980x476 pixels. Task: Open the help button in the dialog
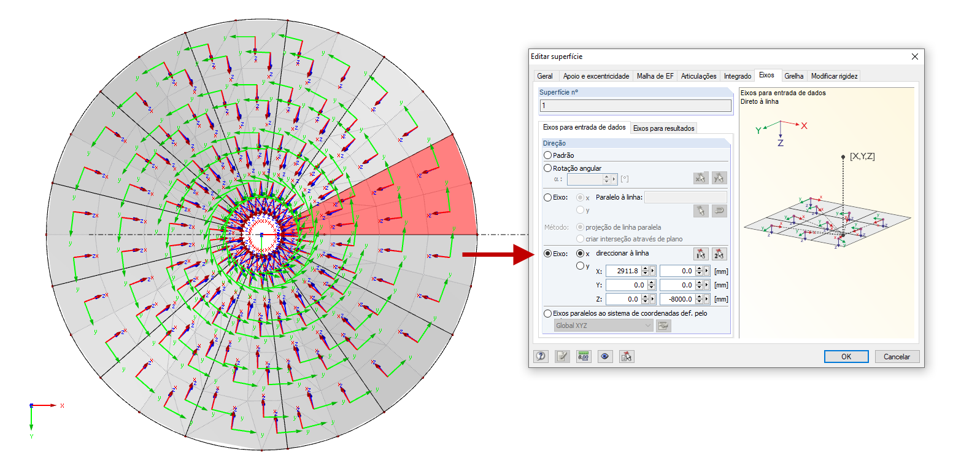541,356
